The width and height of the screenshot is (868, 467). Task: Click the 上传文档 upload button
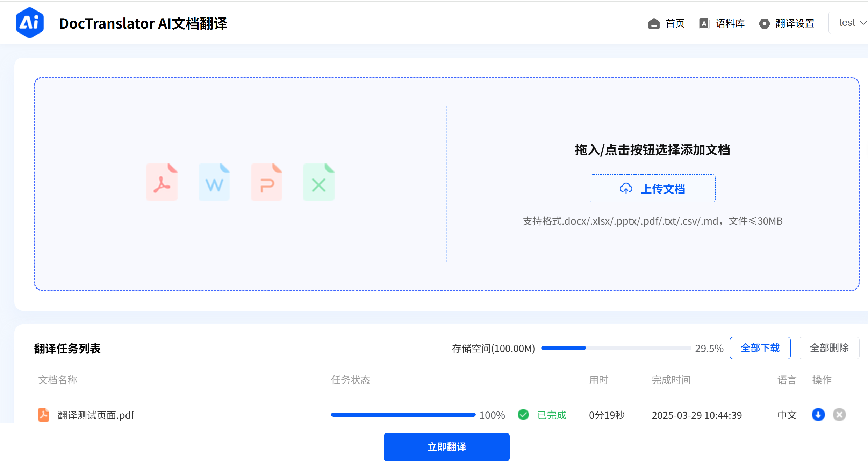pyautogui.click(x=652, y=188)
